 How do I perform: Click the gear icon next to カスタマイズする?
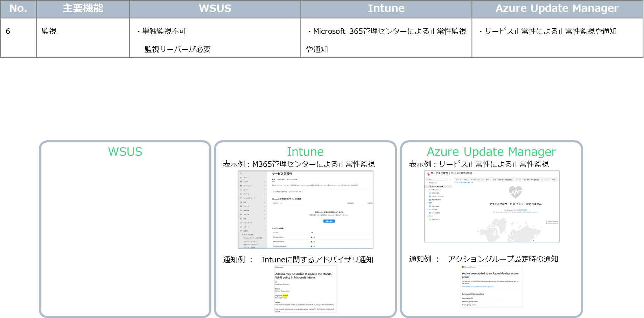click(x=290, y=192)
